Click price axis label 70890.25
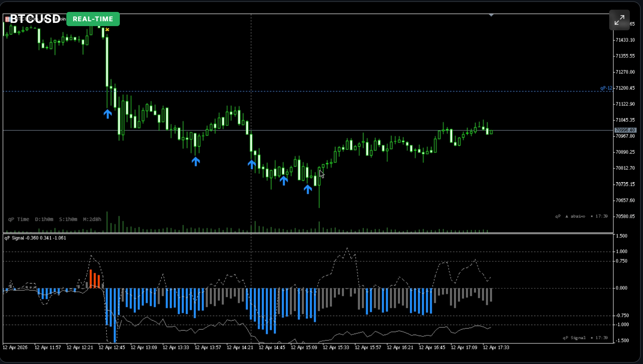This screenshot has width=643, height=364. (625, 152)
